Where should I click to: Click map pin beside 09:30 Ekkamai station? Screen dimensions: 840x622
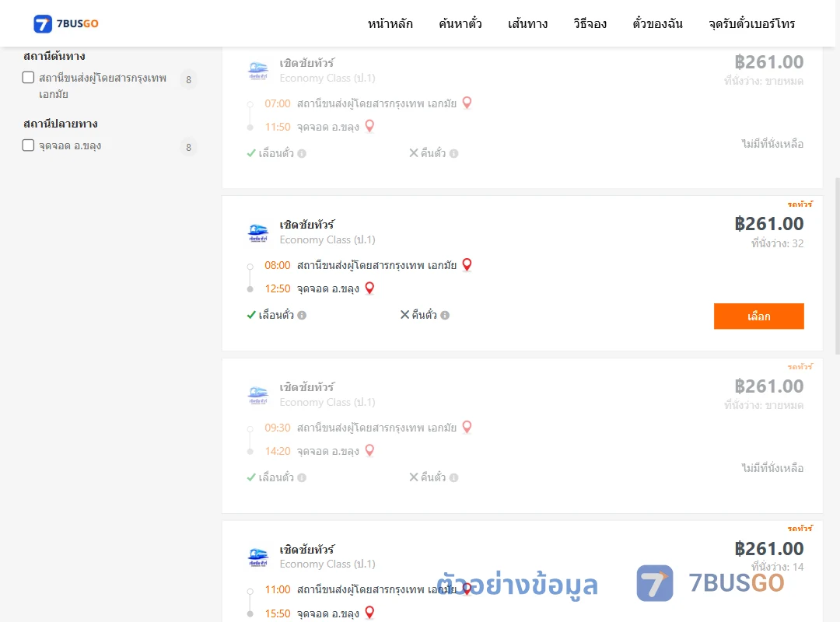pos(467,426)
